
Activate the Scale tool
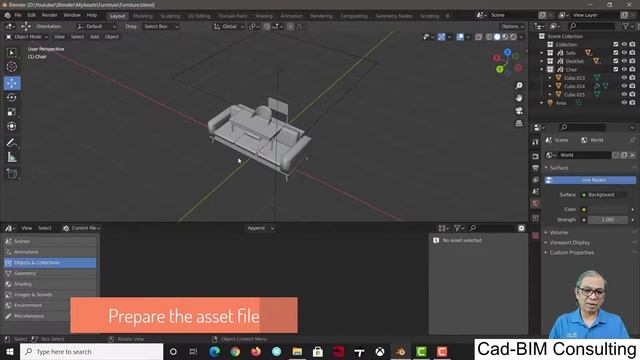12,112
